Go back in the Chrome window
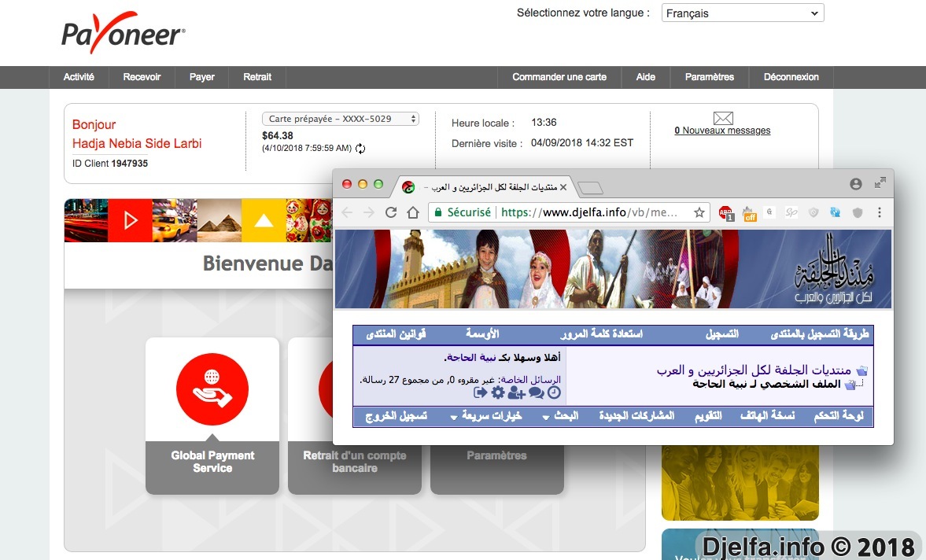 click(347, 212)
